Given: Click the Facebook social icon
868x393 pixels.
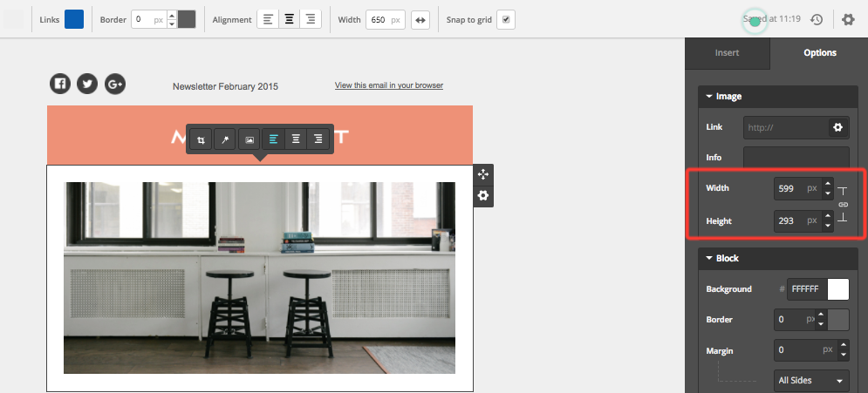Looking at the screenshot, I should [x=59, y=84].
